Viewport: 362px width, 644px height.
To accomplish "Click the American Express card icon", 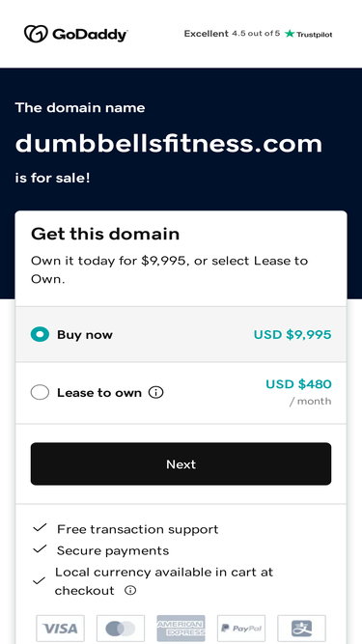I will (x=181, y=628).
